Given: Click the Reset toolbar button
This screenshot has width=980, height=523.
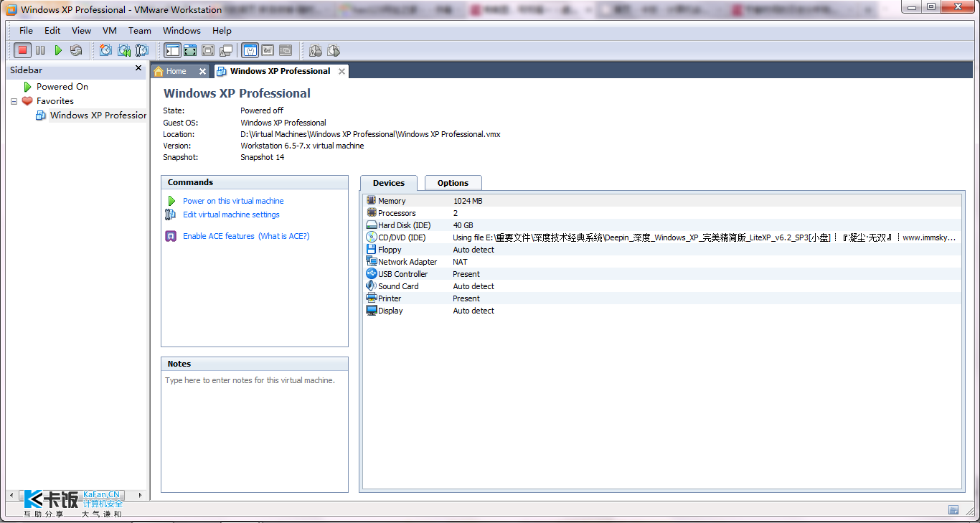Looking at the screenshot, I should 76,50.
